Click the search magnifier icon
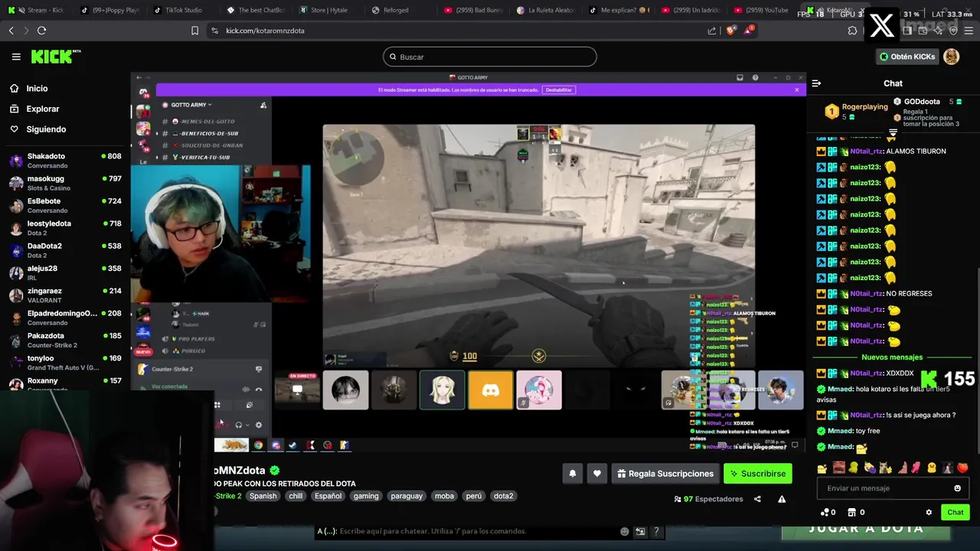The image size is (980, 551). (x=393, y=57)
